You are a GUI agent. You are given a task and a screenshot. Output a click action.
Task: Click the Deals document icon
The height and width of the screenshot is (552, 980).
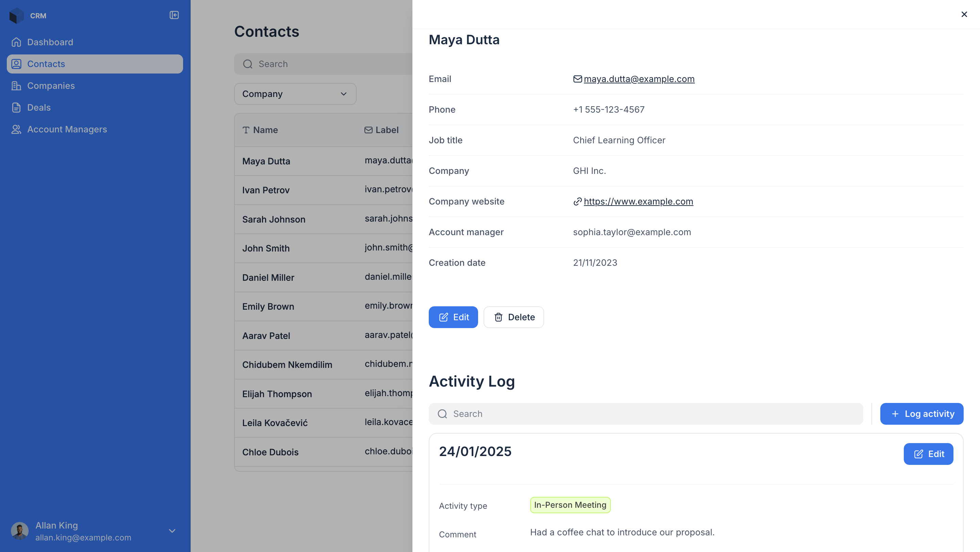16,107
